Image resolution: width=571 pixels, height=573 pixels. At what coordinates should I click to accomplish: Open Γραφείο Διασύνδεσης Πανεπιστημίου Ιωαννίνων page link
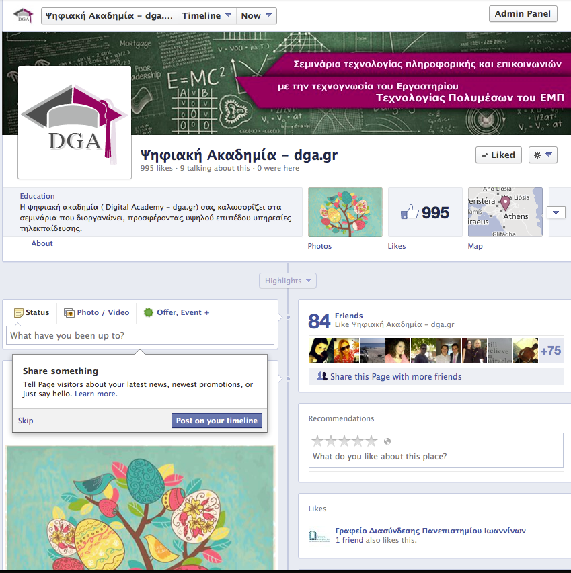click(x=430, y=531)
